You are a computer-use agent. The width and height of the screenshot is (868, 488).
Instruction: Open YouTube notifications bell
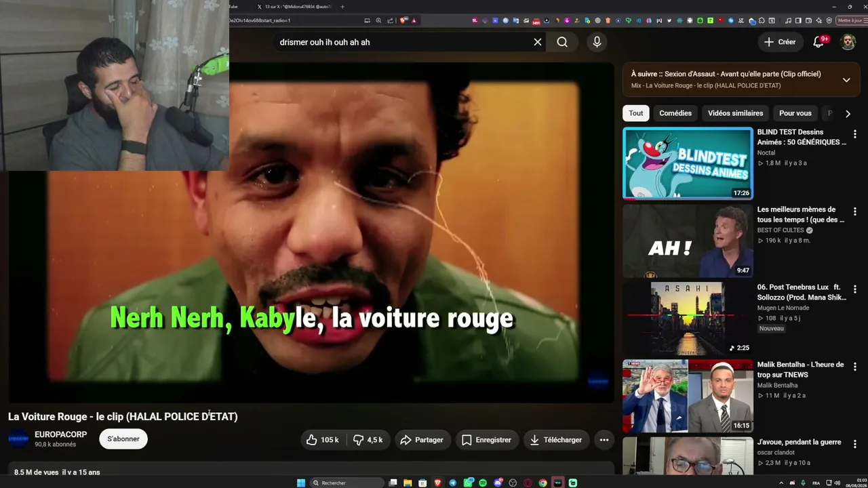tap(818, 42)
